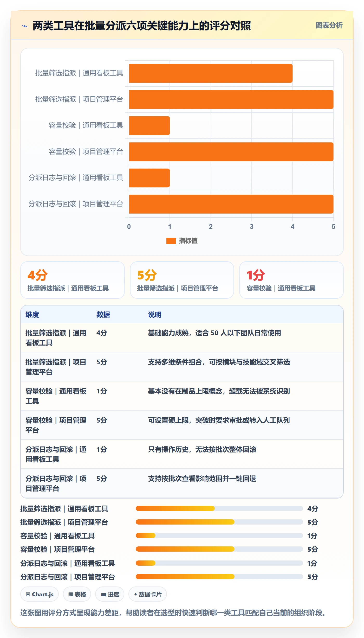Click the chart title 两类工具在批量分派六项关键能力上的评分对照
Screen dimensions: 364x638
pyautogui.click(x=142, y=26)
